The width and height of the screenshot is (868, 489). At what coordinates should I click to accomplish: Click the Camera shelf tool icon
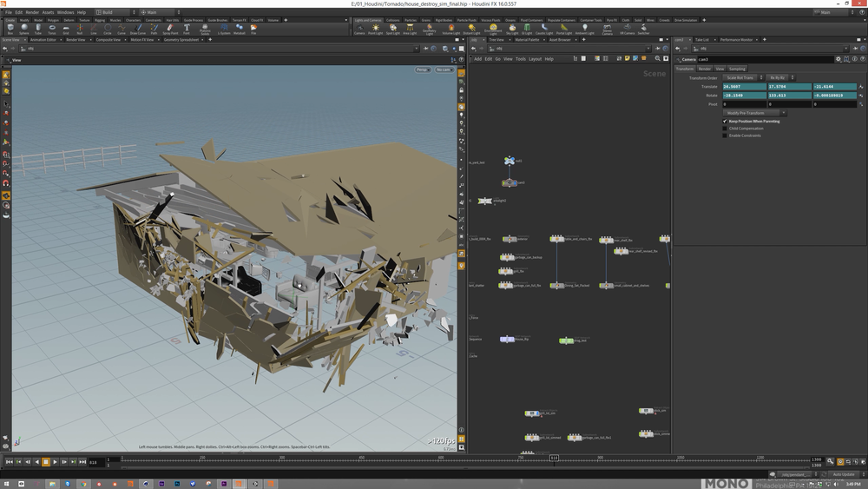pyautogui.click(x=359, y=29)
